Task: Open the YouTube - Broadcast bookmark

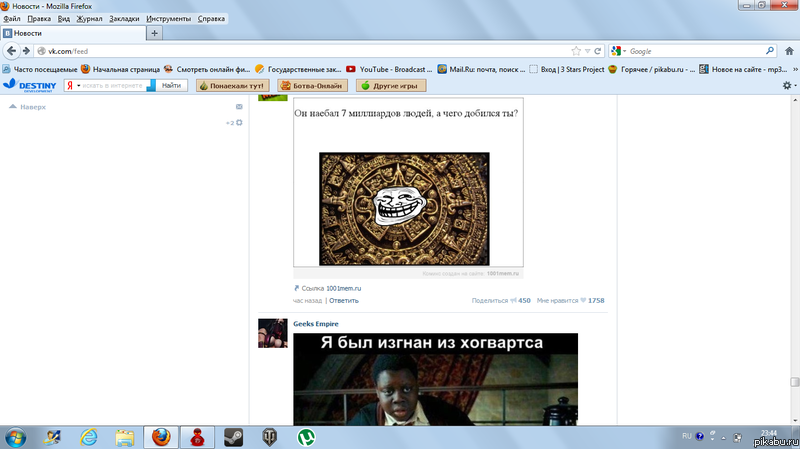Action: click(x=389, y=69)
